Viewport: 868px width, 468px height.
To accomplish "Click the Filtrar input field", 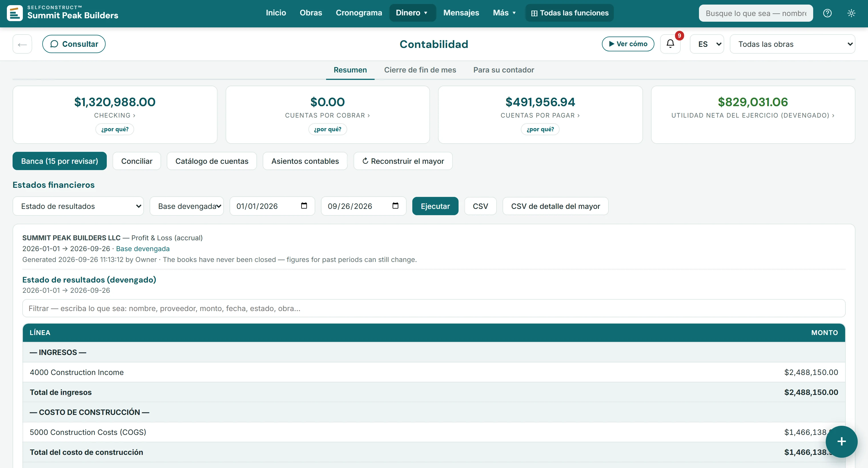I will (x=434, y=308).
